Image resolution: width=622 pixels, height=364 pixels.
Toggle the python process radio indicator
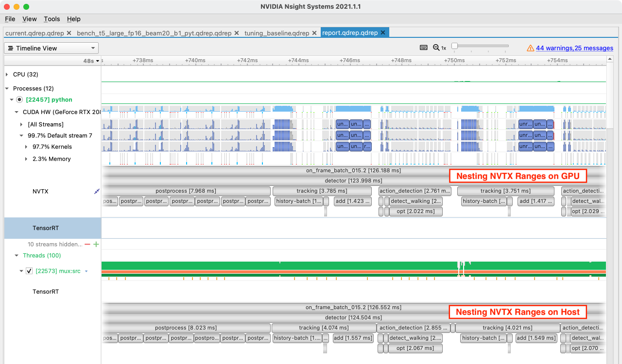pos(19,99)
